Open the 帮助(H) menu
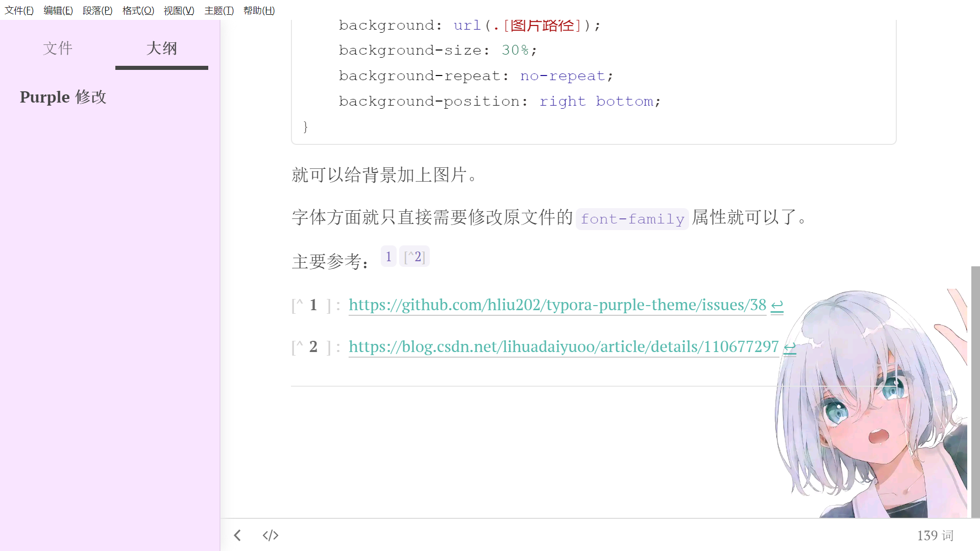Image resolution: width=980 pixels, height=551 pixels. coord(259,10)
